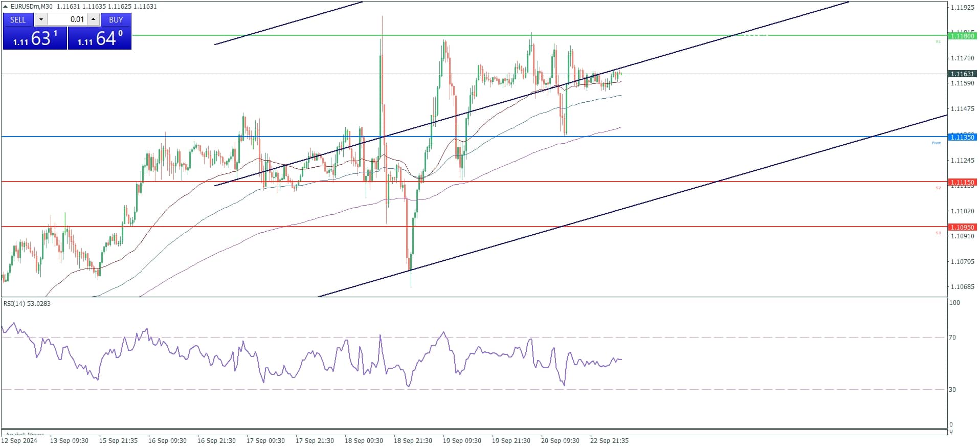980x447 pixels.
Task: Collapse one-click trading panel via triangle by EURUSDm
Action: pos(6,6)
